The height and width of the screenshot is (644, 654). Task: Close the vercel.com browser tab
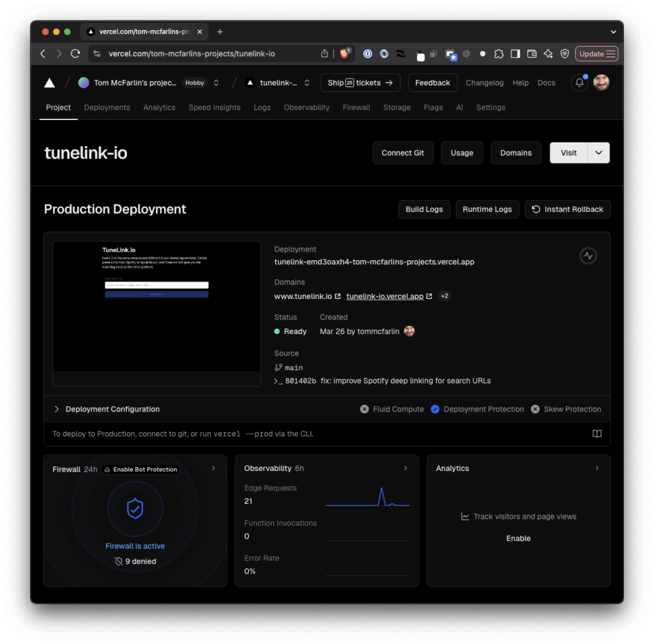200,32
